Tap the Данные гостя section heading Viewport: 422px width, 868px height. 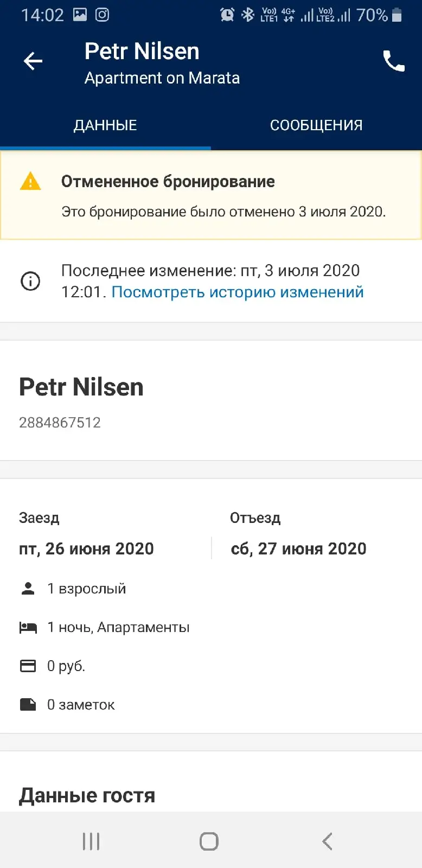(87, 795)
